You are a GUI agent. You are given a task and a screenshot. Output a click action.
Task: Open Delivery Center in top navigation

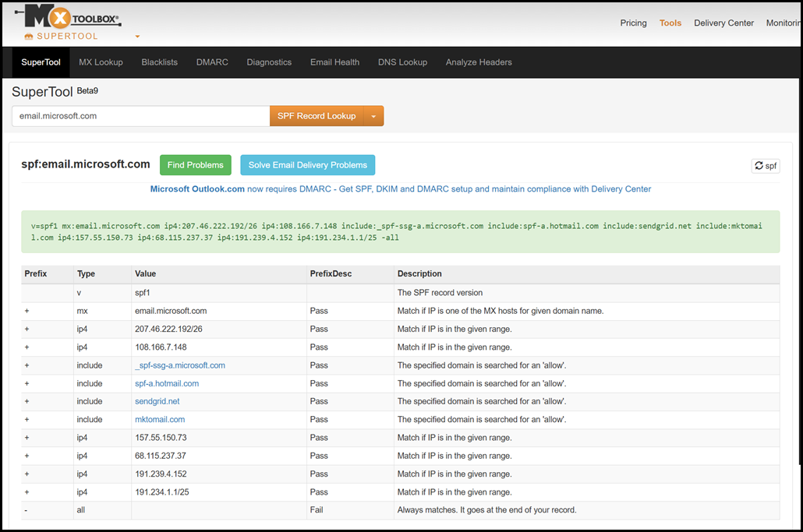click(723, 23)
